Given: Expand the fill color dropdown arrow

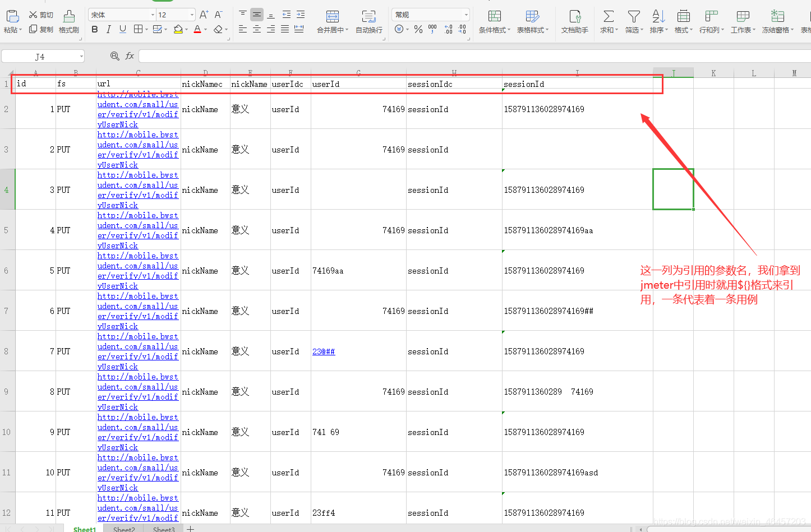Looking at the screenshot, I should point(187,30).
